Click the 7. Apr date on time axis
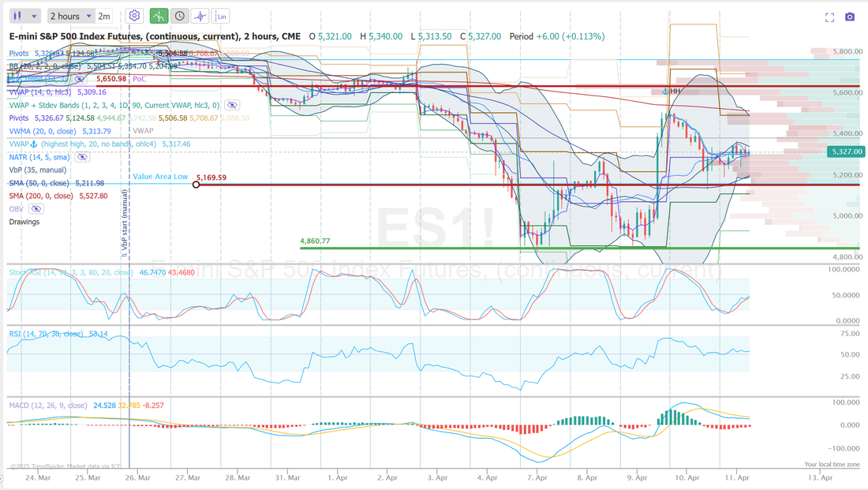The width and height of the screenshot is (868, 490). 537,477
